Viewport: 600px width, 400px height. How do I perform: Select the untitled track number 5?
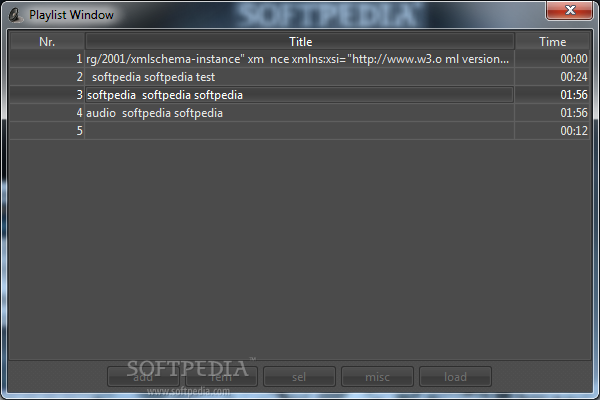pos(300,131)
